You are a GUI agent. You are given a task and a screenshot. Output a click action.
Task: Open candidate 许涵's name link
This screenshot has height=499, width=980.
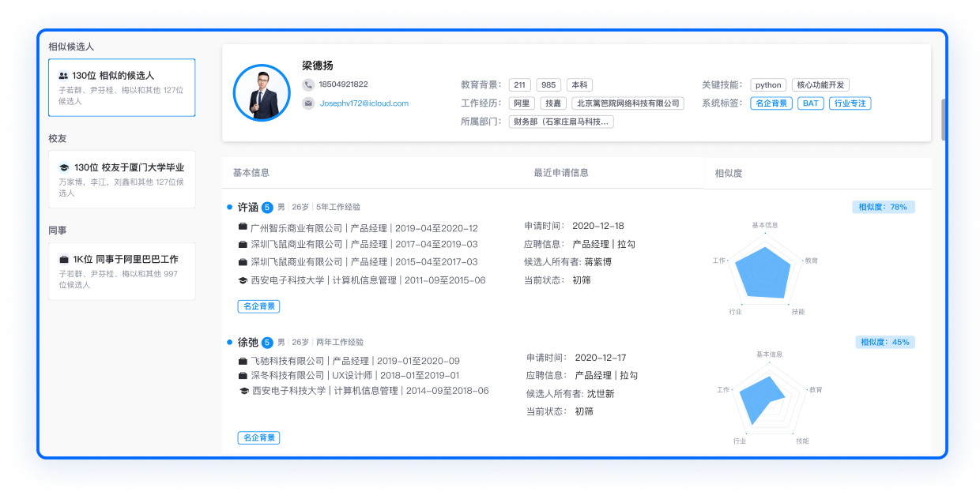247,208
